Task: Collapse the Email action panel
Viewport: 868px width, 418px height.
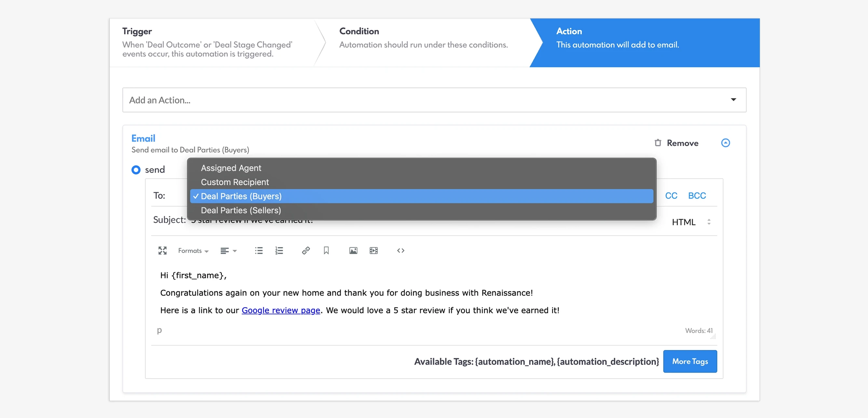Action: (725, 143)
